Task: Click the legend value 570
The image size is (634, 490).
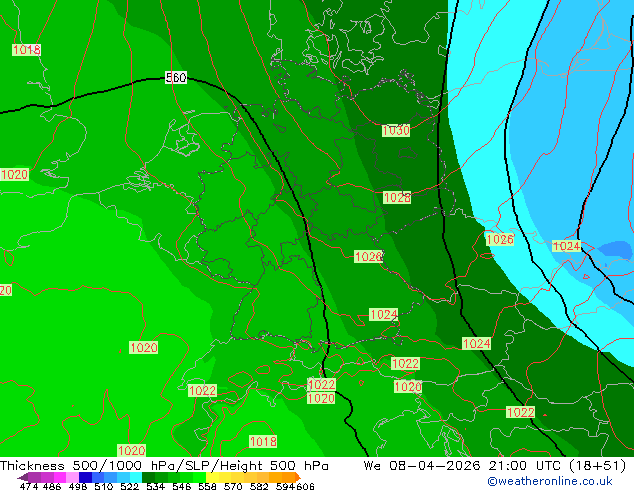Action: (233, 486)
